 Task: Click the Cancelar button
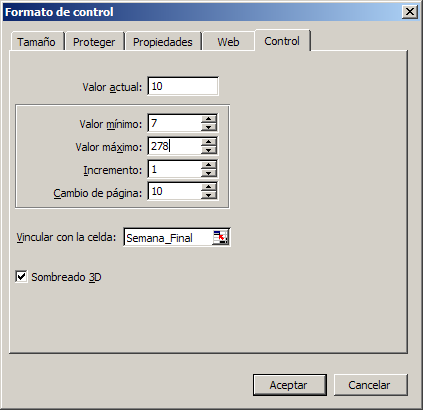coord(370,385)
